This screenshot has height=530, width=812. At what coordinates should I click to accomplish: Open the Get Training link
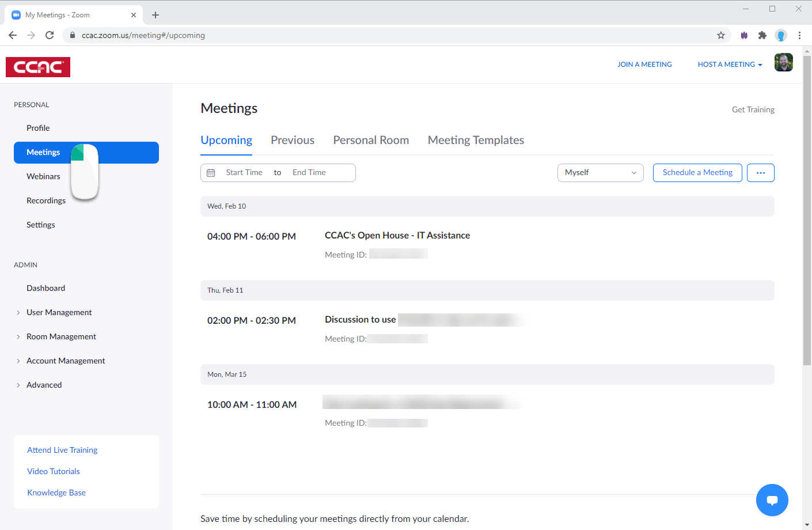[753, 109]
